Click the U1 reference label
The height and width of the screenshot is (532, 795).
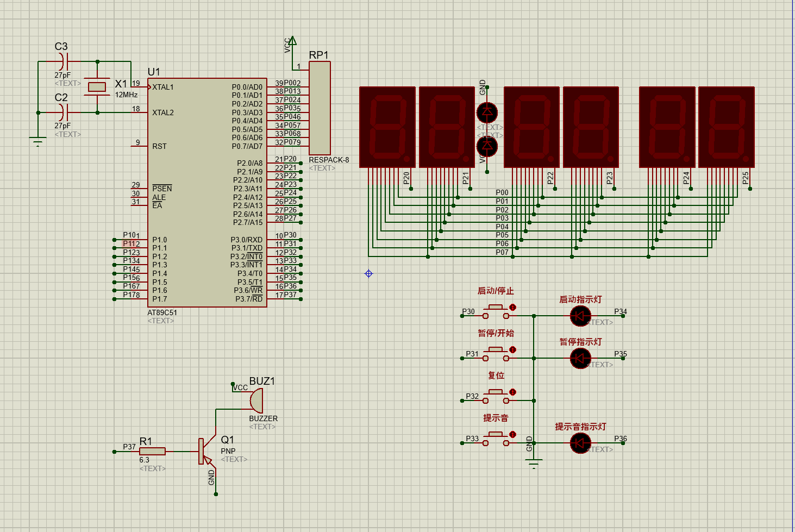[154, 72]
